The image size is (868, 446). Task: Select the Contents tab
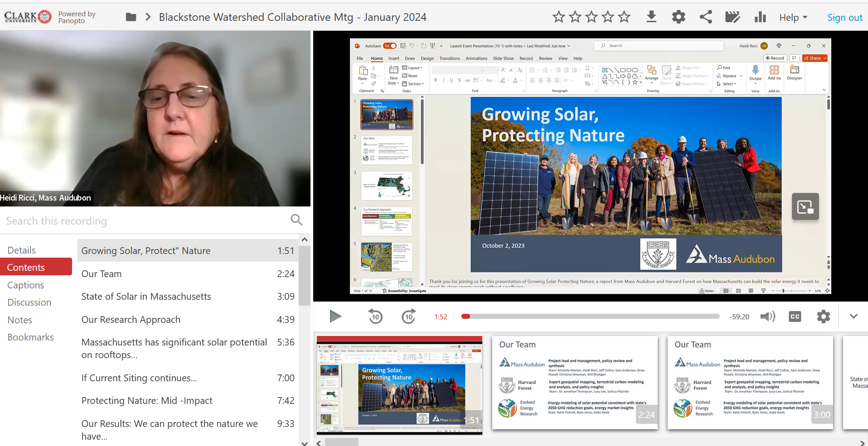[36, 267]
